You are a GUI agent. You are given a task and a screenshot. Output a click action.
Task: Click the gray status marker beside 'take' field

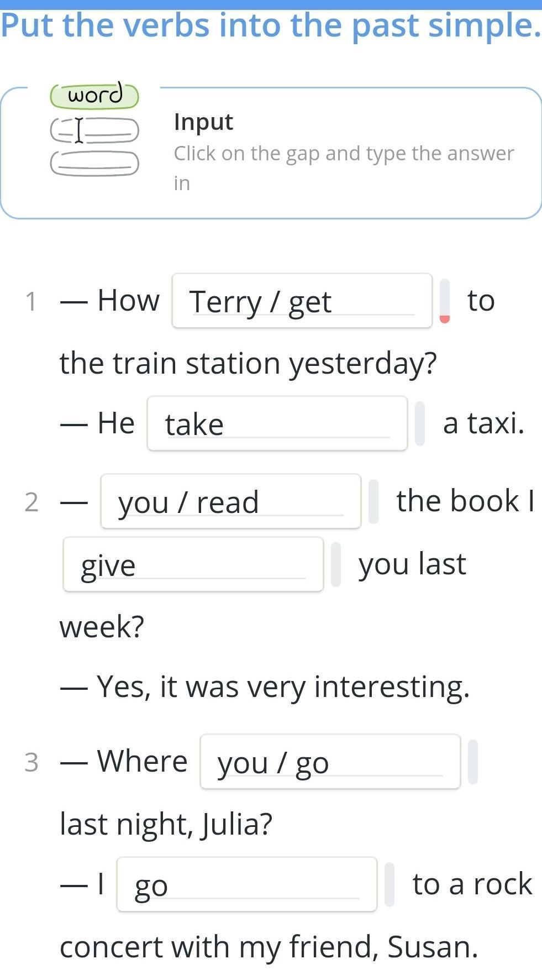coord(420,423)
